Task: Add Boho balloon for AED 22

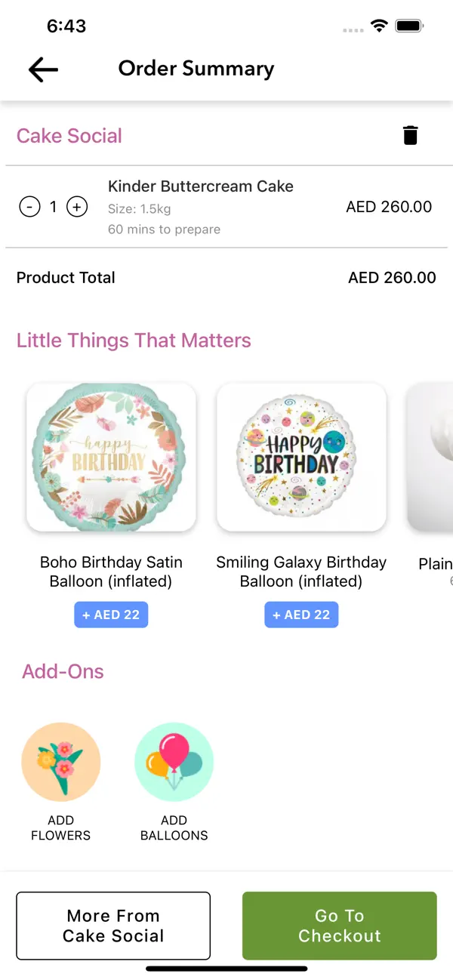Action: (111, 615)
